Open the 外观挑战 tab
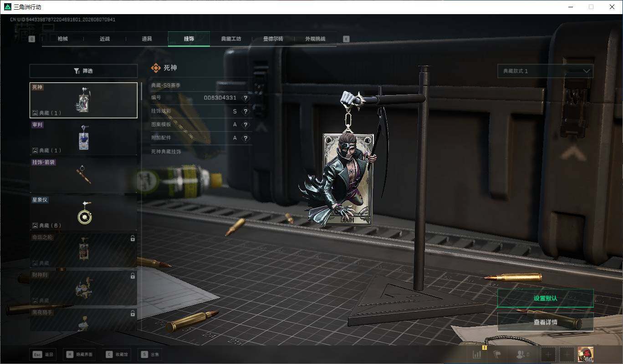 [316, 39]
